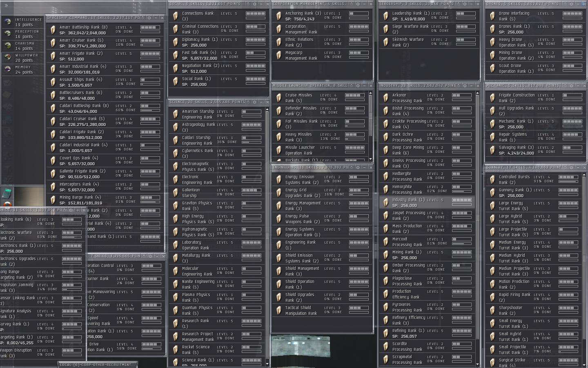
Task: Select the Heavy Missiles skill row
Action: 320,137
